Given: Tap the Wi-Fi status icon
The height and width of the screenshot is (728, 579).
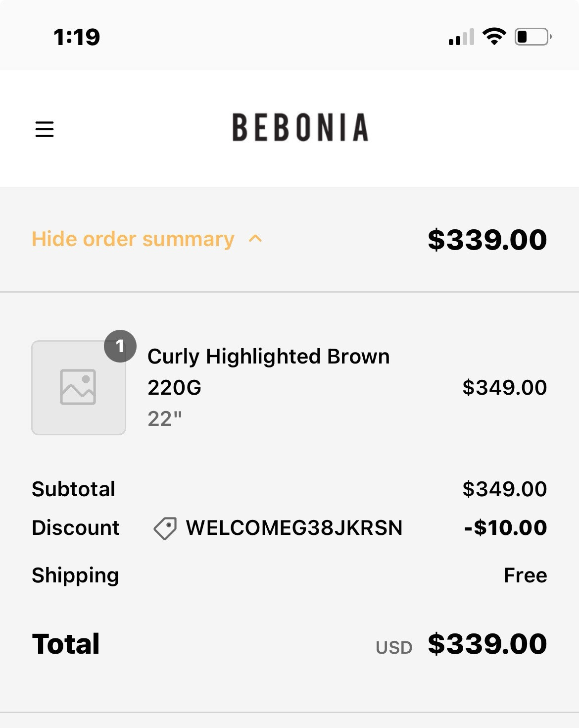Looking at the screenshot, I should coord(494,37).
